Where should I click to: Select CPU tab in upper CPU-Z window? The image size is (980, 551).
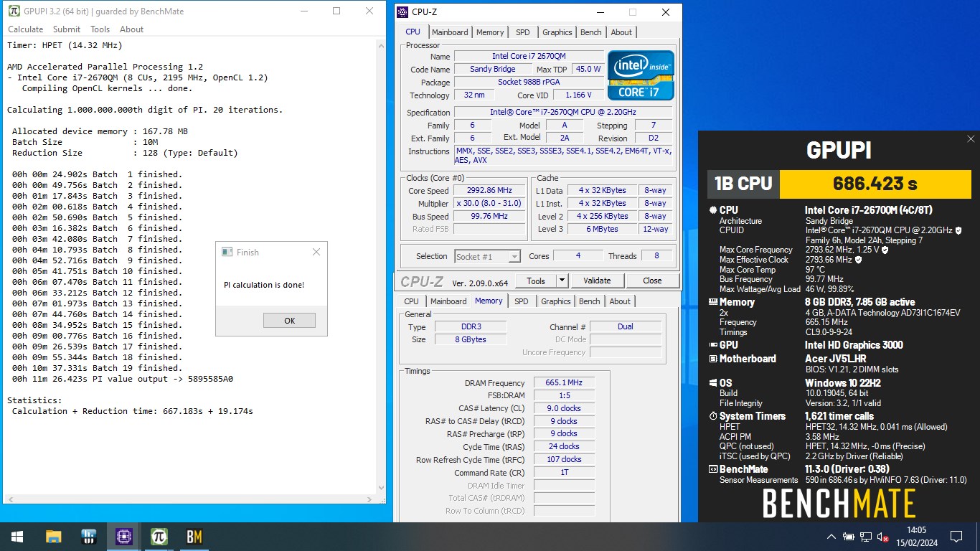click(413, 32)
